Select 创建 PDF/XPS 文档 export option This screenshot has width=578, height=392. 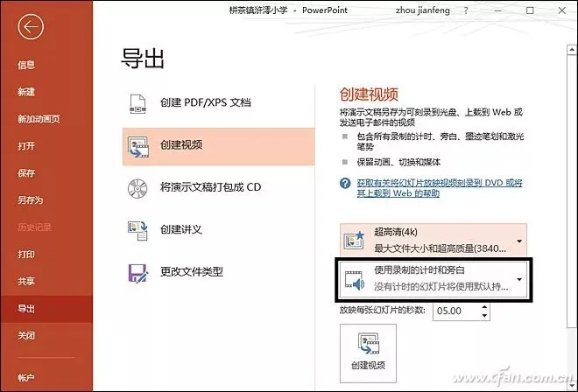point(219,102)
